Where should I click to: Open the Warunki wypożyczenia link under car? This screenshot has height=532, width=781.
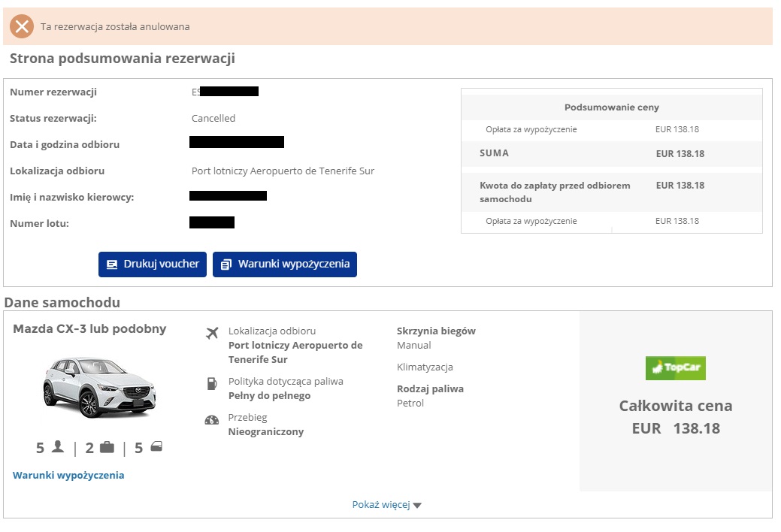coord(68,475)
